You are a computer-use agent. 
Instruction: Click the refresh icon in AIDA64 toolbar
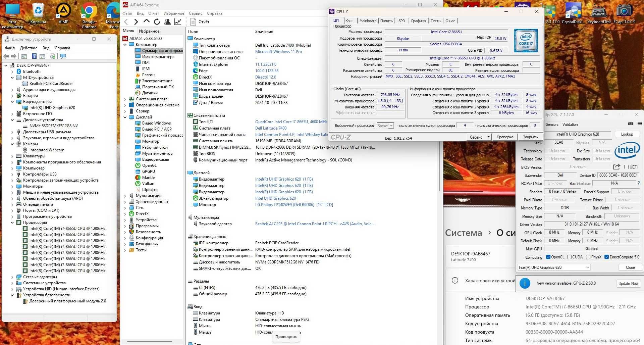157,22
